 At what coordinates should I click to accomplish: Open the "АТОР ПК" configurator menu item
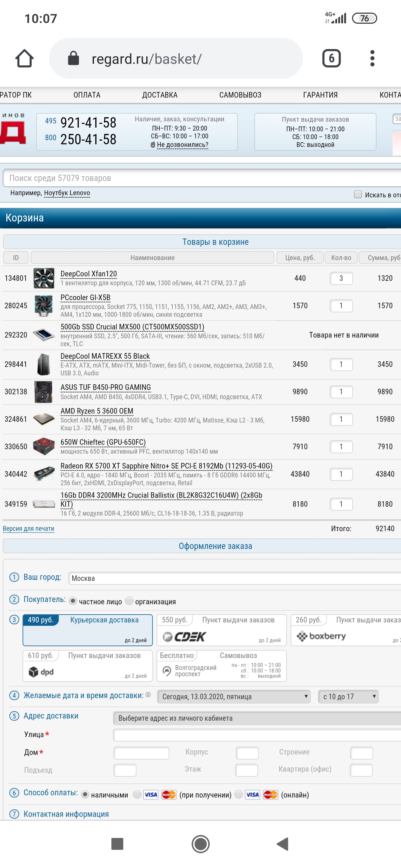(x=16, y=95)
